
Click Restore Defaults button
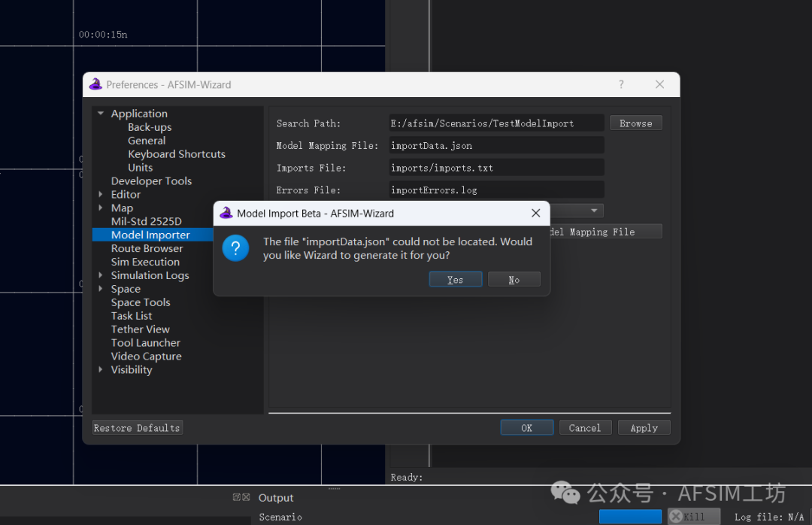(138, 427)
